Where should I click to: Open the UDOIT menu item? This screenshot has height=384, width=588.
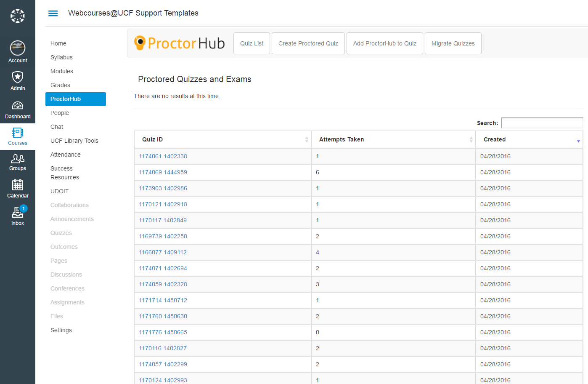click(x=59, y=191)
